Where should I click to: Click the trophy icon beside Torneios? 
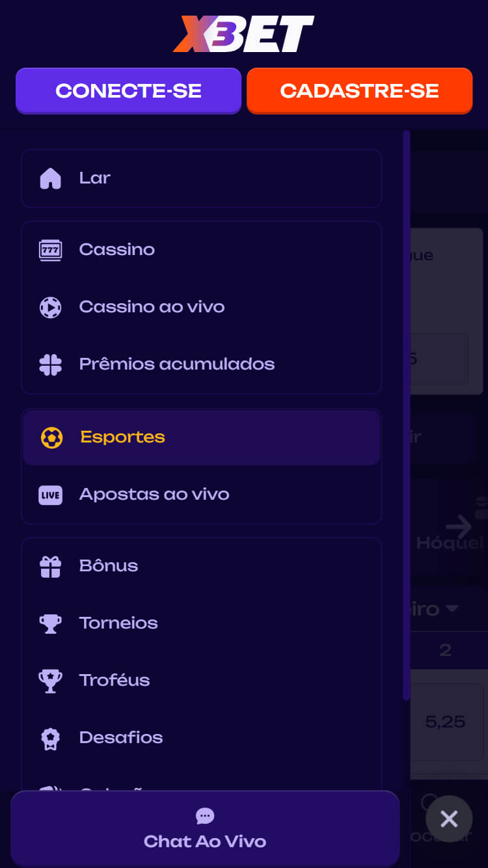(50, 623)
